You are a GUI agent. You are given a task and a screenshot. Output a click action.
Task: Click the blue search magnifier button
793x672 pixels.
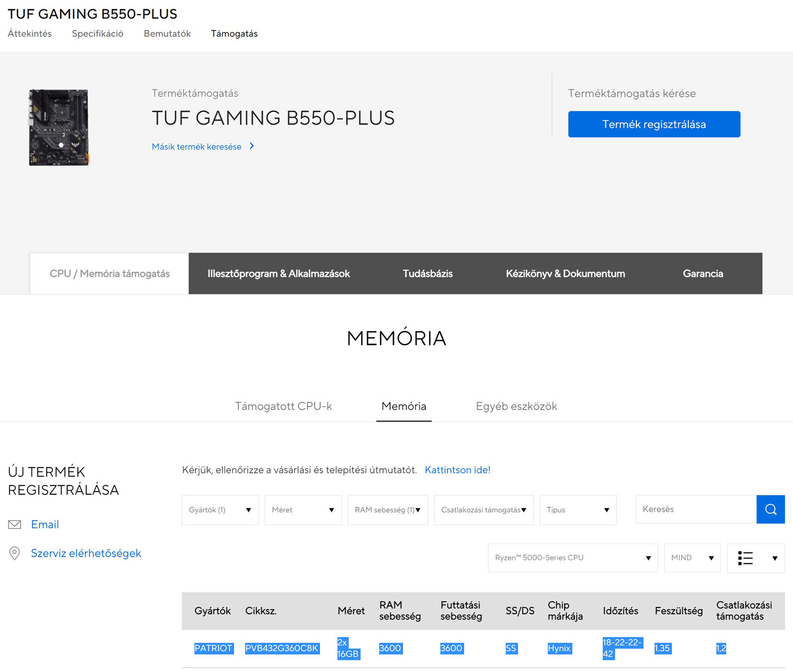coord(770,509)
